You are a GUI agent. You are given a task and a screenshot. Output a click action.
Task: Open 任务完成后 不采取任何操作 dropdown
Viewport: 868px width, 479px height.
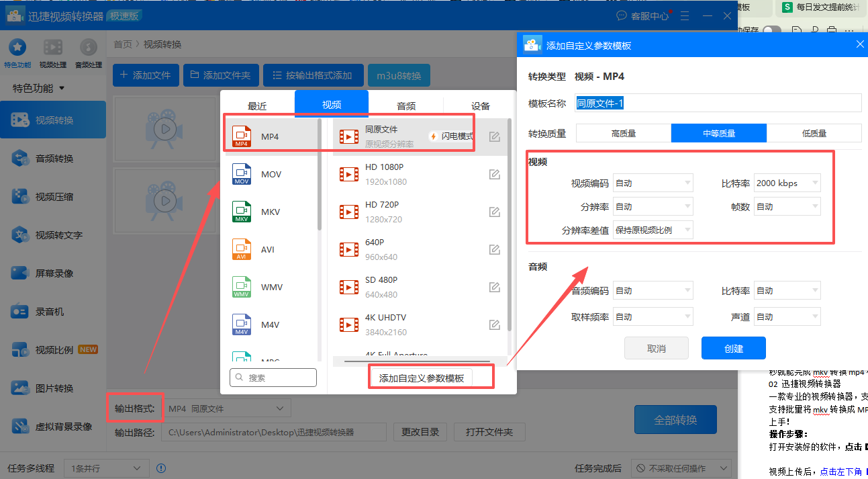[681, 468]
